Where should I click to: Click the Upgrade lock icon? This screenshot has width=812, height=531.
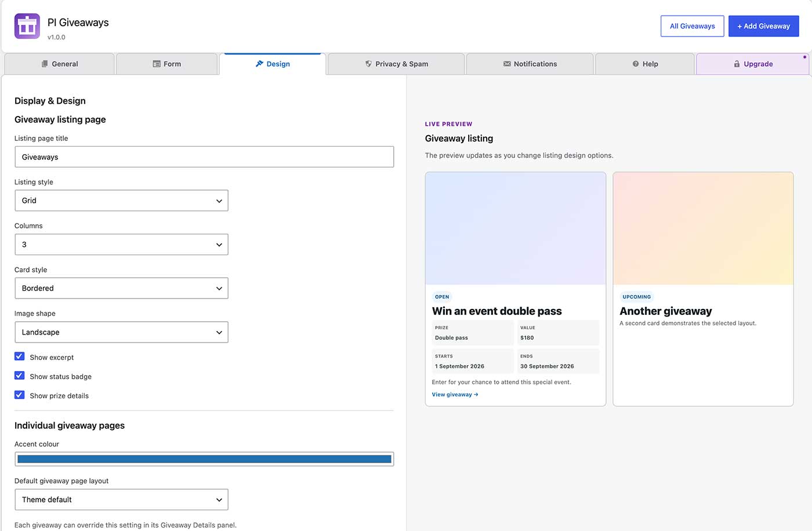pyautogui.click(x=737, y=64)
